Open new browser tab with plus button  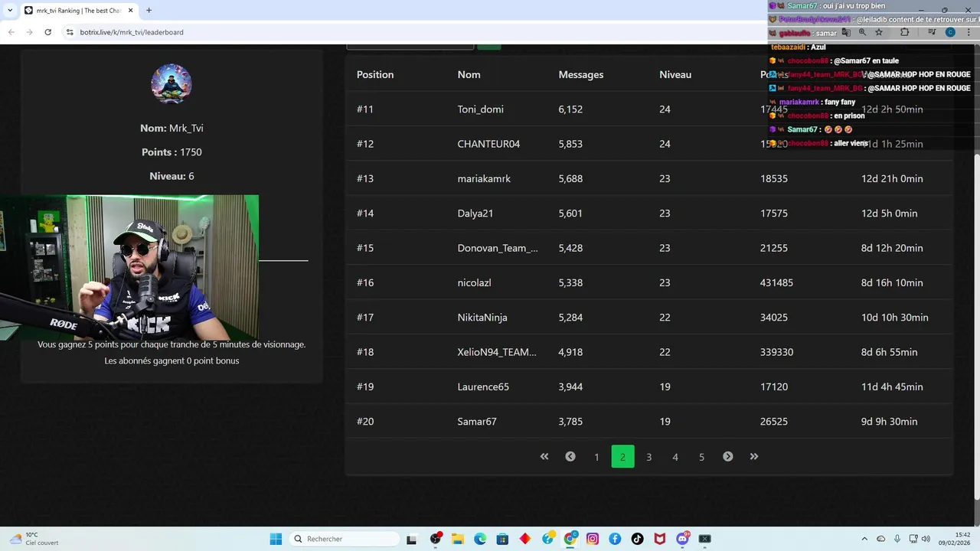(149, 11)
